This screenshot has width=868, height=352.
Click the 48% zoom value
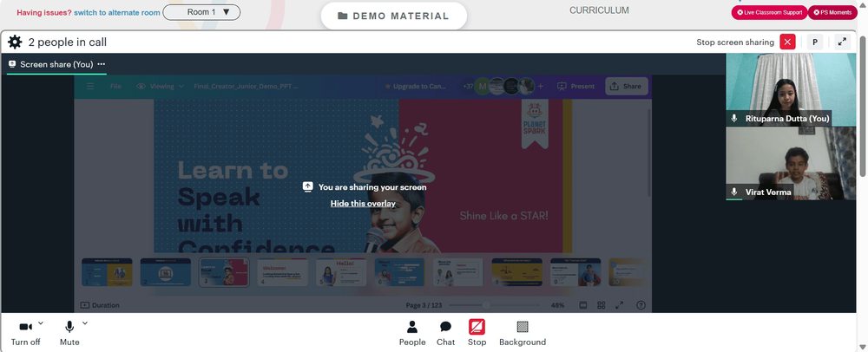coord(557,305)
